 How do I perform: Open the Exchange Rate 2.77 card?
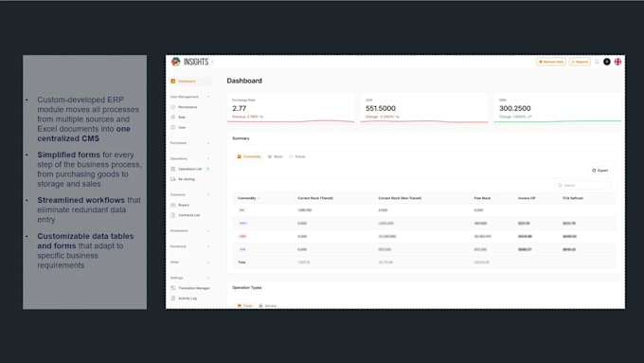click(x=291, y=108)
